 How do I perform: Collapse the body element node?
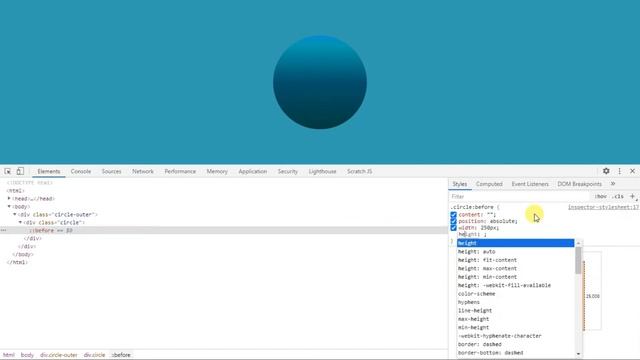9,207
